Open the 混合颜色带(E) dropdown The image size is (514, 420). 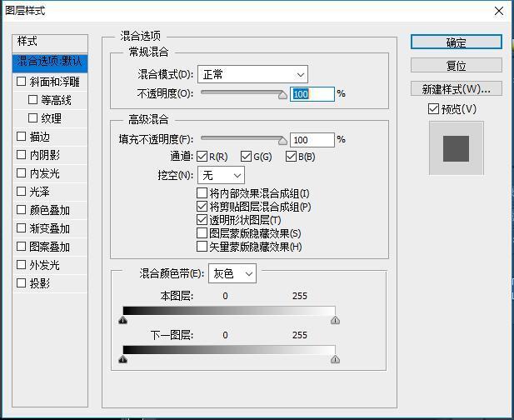pos(232,273)
